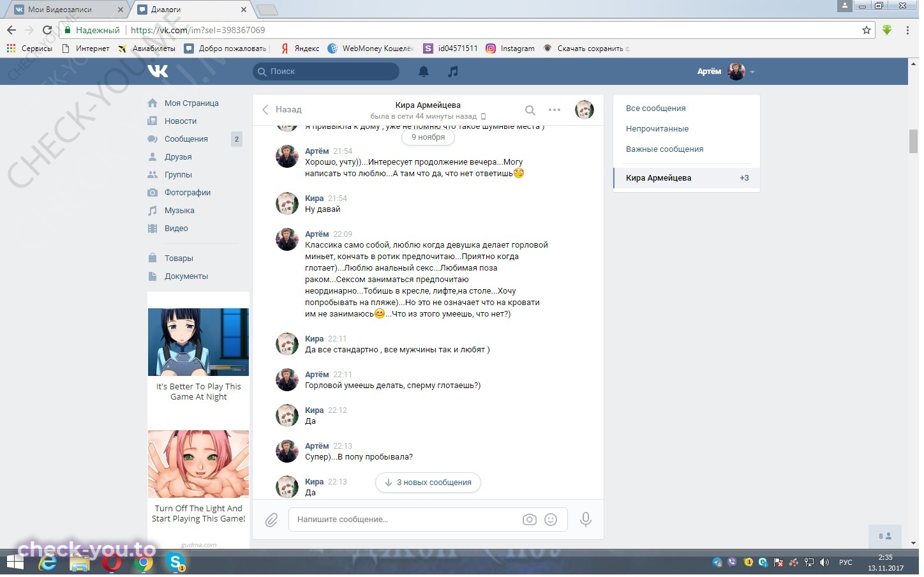Image resolution: width=924 pixels, height=577 pixels.
Task: Click the browser address bar URL
Action: tap(198, 30)
